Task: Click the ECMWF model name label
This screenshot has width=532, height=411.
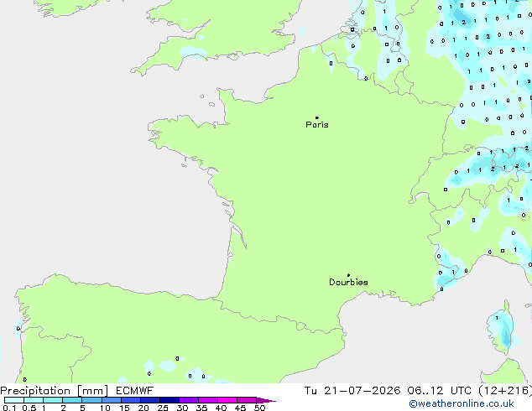Action: pyautogui.click(x=135, y=391)
